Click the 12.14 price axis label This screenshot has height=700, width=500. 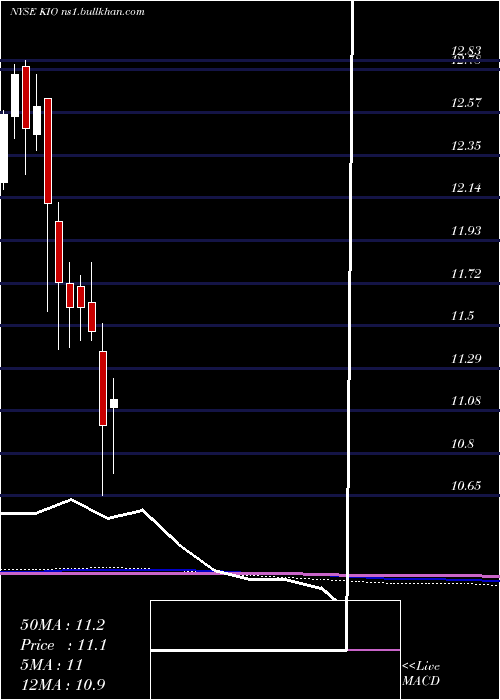(x=466, y=188)
